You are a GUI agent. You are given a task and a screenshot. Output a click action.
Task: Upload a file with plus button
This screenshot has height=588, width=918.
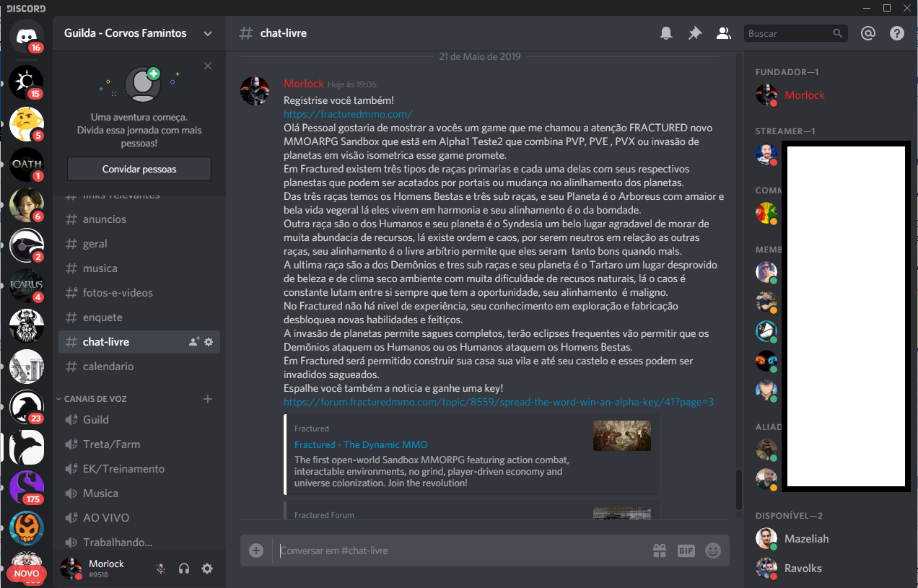[x=256, y=550]
